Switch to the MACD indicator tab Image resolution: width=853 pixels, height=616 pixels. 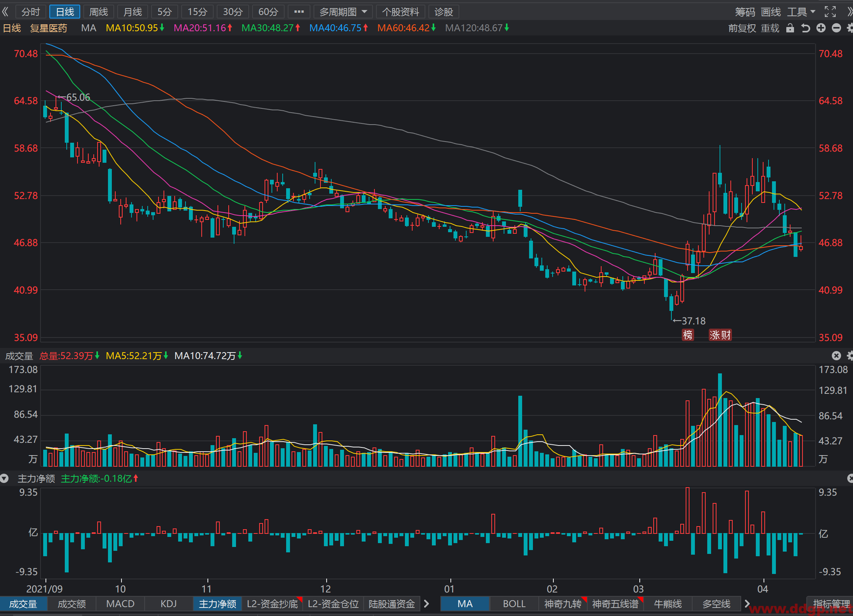(120, 604)
